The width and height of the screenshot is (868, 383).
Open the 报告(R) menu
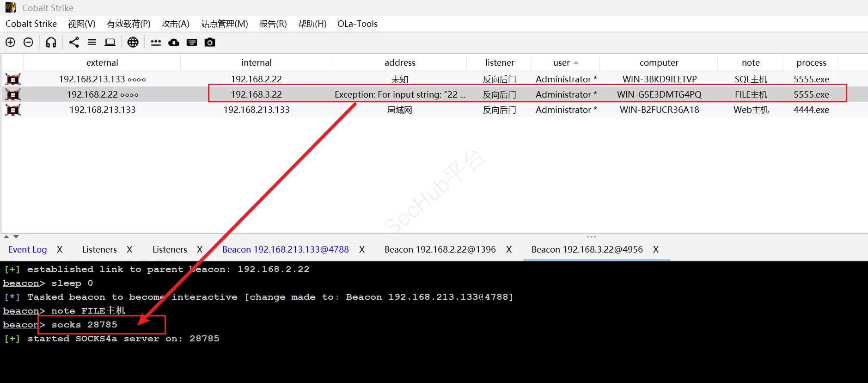pyautogui.click(x=273, y=24)
